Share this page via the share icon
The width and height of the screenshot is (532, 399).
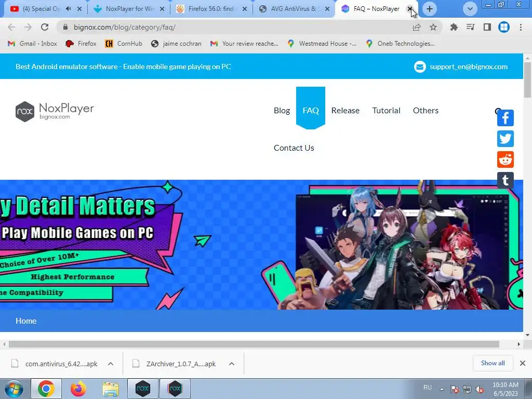click(x=417, y=27)
